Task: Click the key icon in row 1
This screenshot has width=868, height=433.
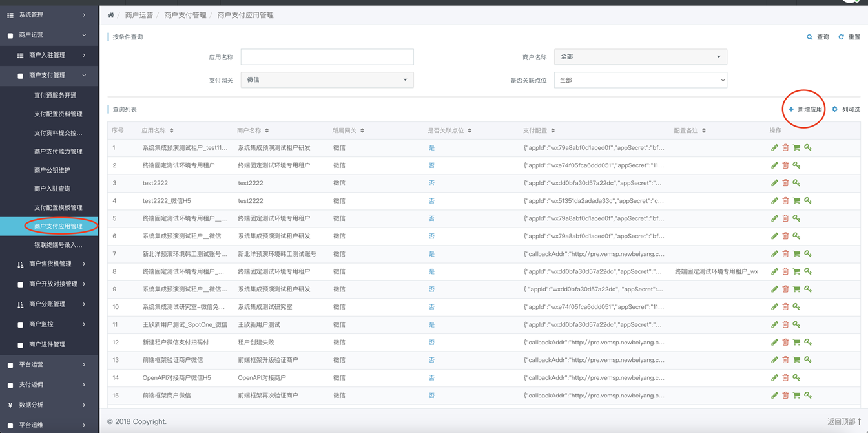Action: point(808,148)
